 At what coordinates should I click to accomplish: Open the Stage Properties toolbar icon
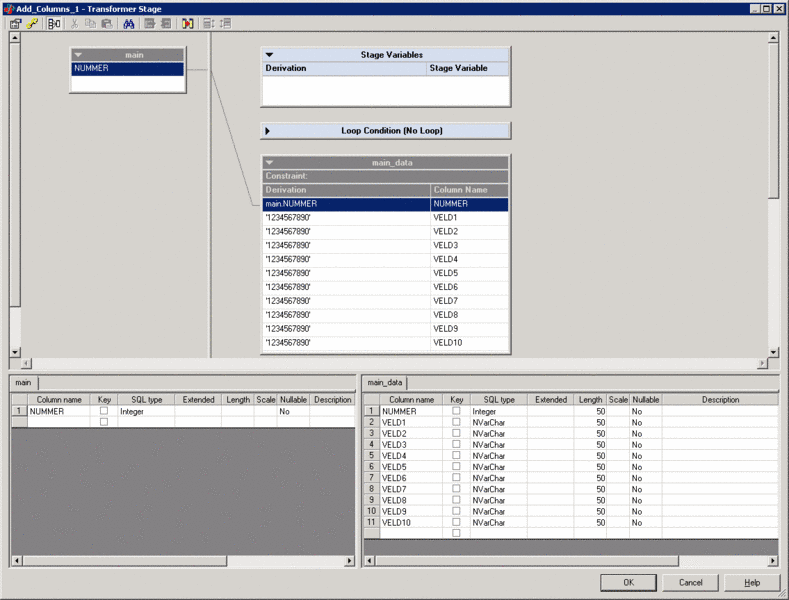(16, 24)
